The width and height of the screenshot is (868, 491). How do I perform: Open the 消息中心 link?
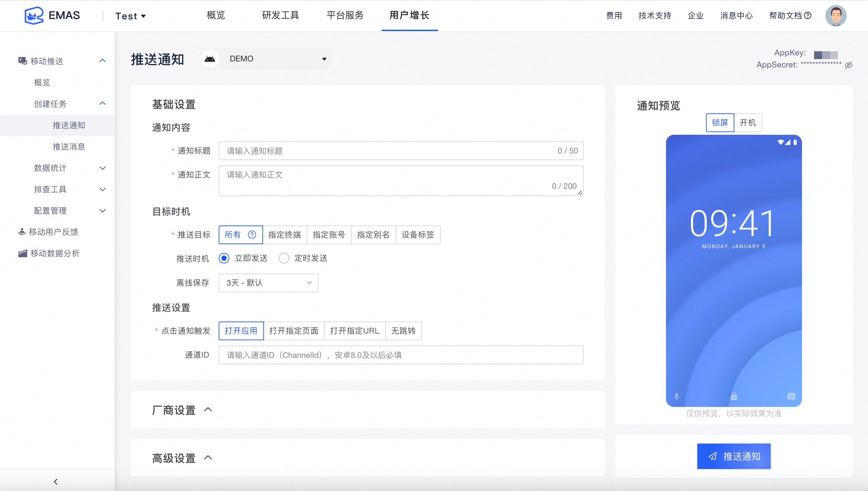tap(737, 16)
